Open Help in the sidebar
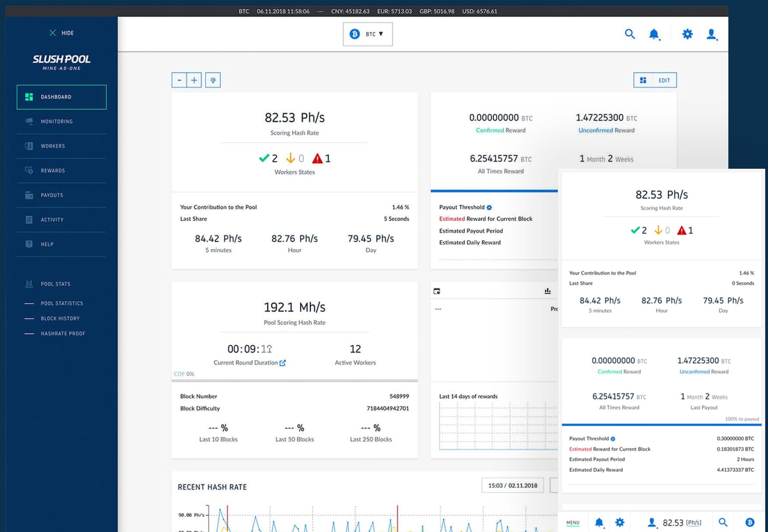This screenshot has height=532, width=768. (x=61, y=244)
